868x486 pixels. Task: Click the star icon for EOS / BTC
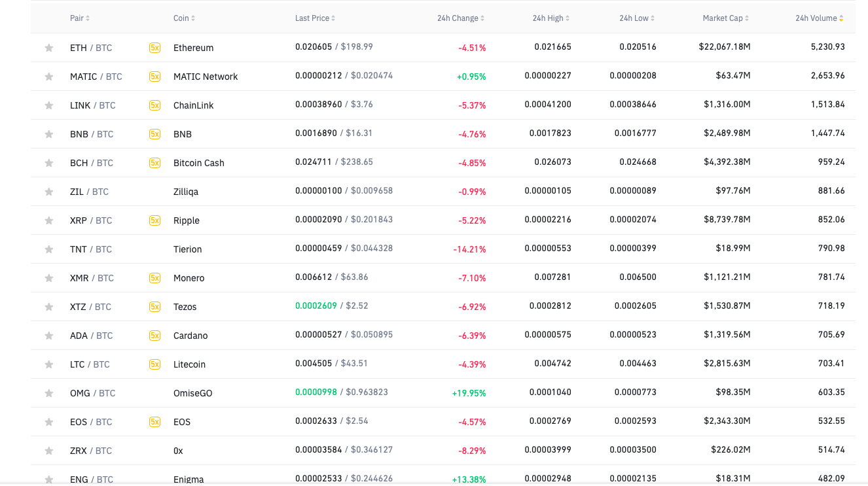[x=48, y=422]
